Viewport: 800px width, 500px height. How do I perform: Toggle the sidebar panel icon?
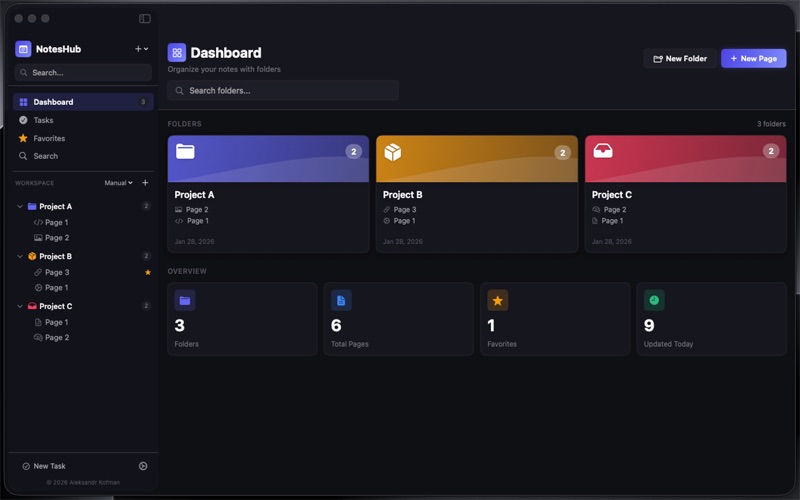coord(145,18)
